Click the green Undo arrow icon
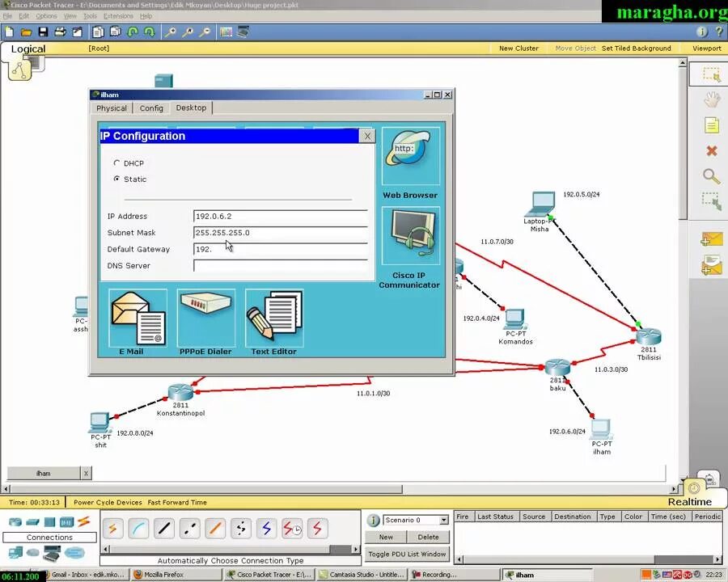 click(x=133, y=32)
